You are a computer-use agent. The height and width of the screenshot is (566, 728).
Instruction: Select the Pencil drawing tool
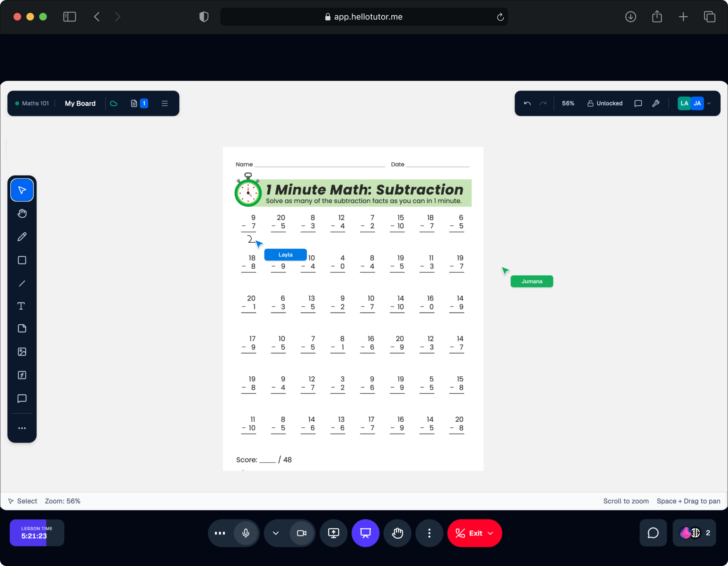[x=22, y=237]
